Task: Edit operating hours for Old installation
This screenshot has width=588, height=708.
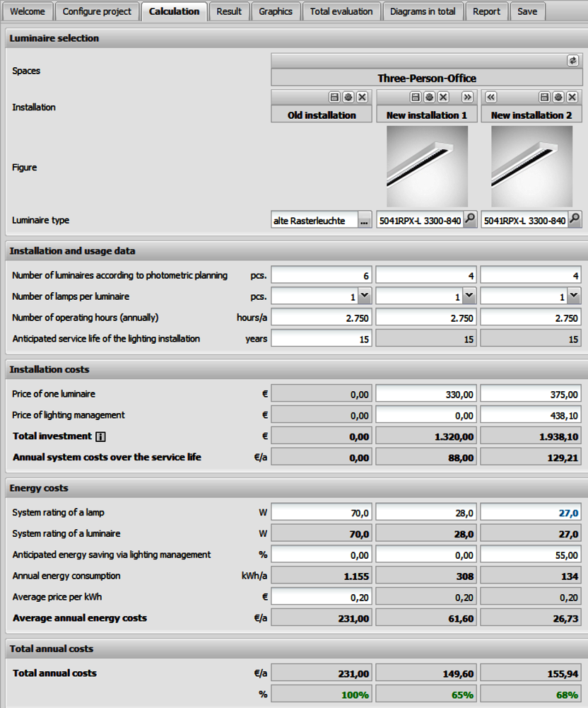Action: click(x=322, y=318)
